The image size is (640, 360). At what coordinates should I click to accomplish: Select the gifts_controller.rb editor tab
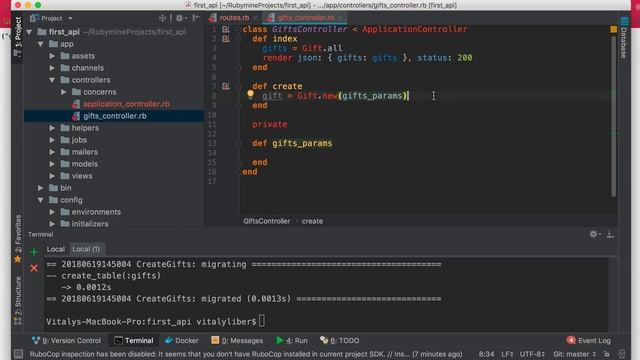point(306,18)
